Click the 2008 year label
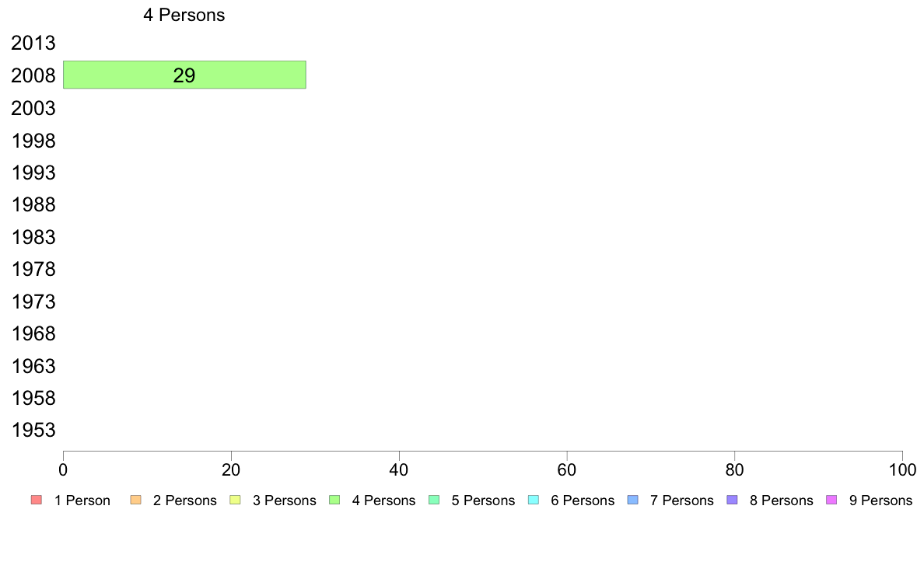The width and height of the screenshot is (924, 572). pyautogui.click(x=33, y=75)
